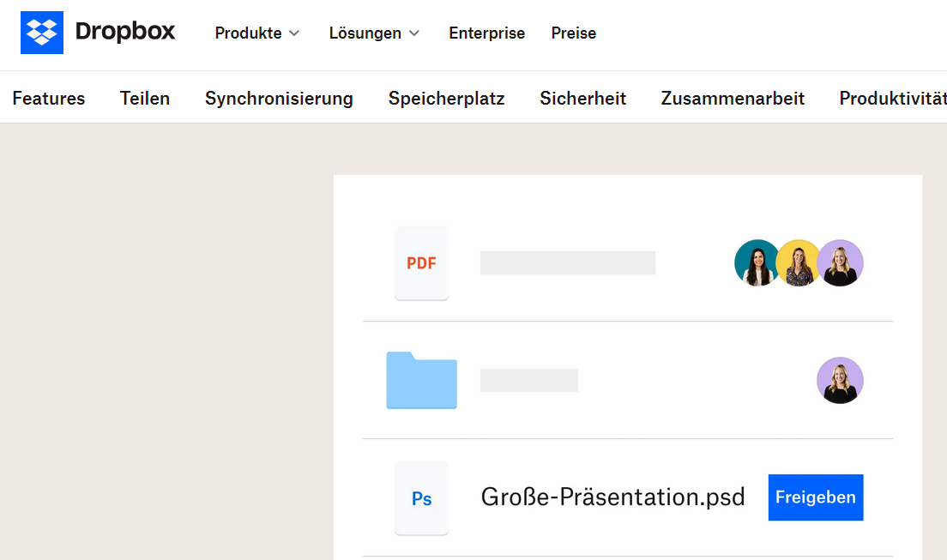Open the Synchronisierung tab
The image size is (947, 560).
279,98
